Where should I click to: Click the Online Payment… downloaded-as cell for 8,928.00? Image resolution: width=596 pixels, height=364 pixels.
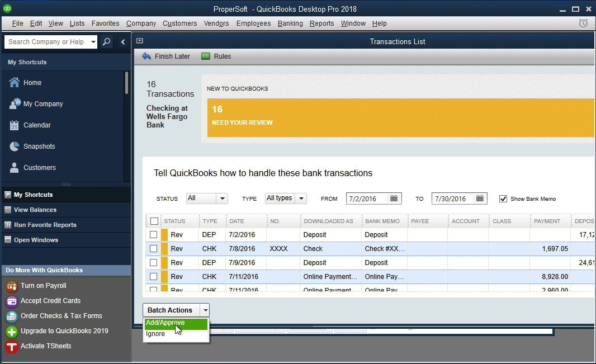click(330, 277)
